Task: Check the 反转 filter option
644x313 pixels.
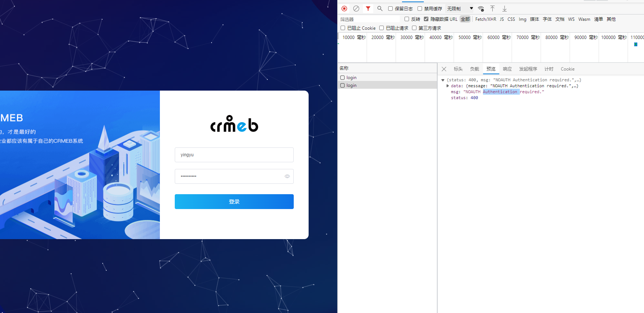Action: (407, 19)
